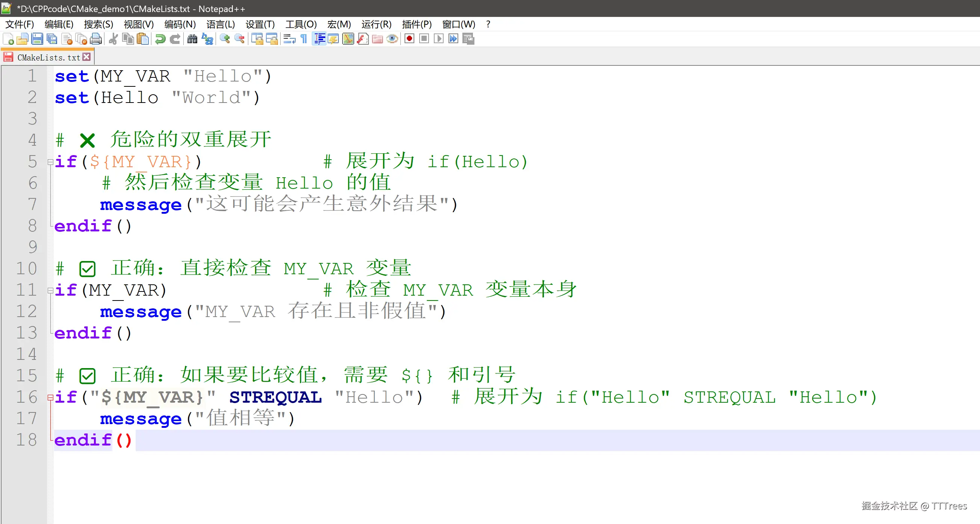Viewport: 980px width, 524px height.
Task: Collapse the if block on line 5
Action: (x=50, y=162)
